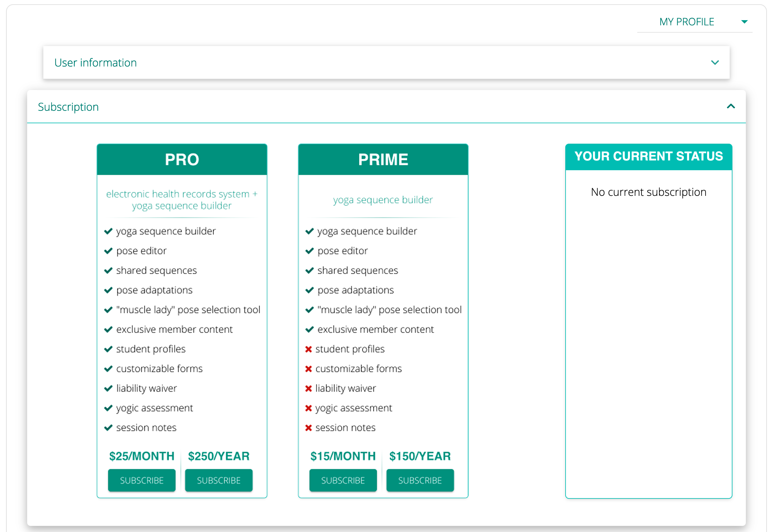Subscribe to PRIME at $15/month
773x532 pixels.
point(343,480)
